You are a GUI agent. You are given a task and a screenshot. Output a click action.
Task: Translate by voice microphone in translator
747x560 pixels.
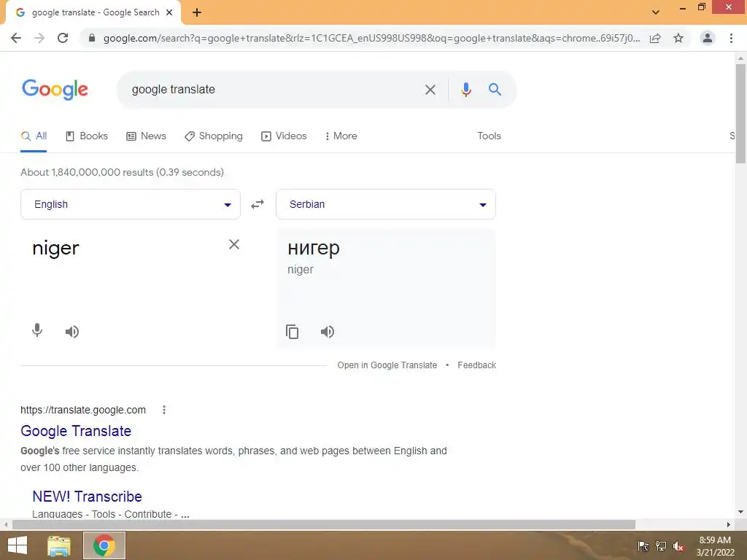[37, 330]
